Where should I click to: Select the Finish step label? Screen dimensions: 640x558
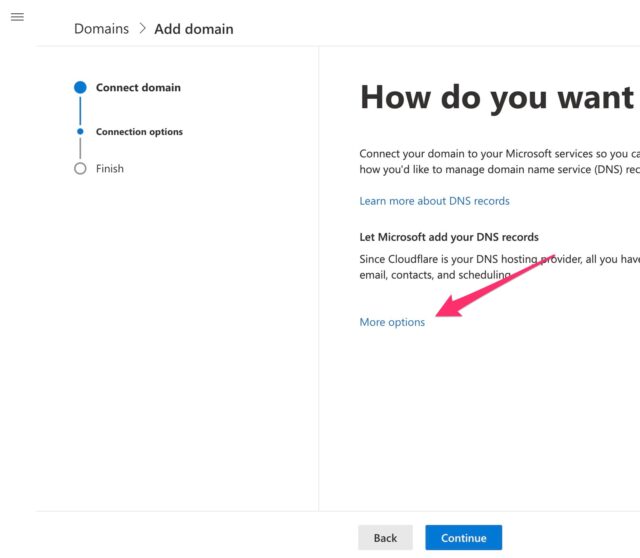click(110, 169)
